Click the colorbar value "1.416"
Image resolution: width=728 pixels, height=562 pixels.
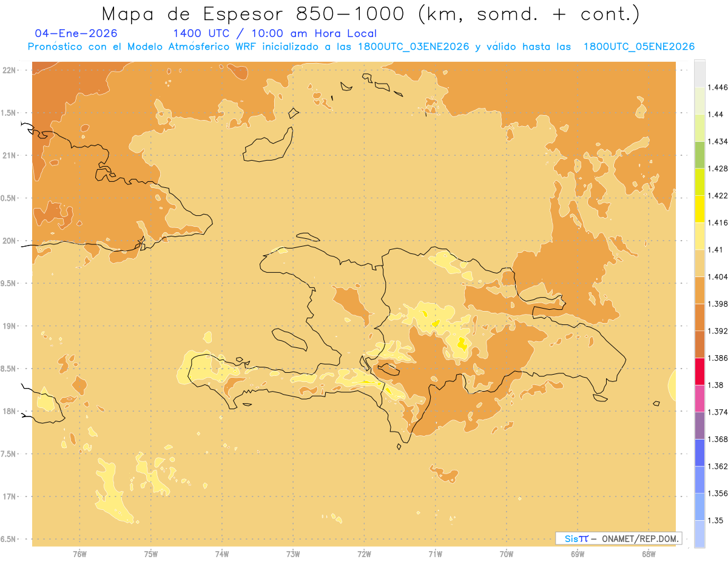point(717,222)
